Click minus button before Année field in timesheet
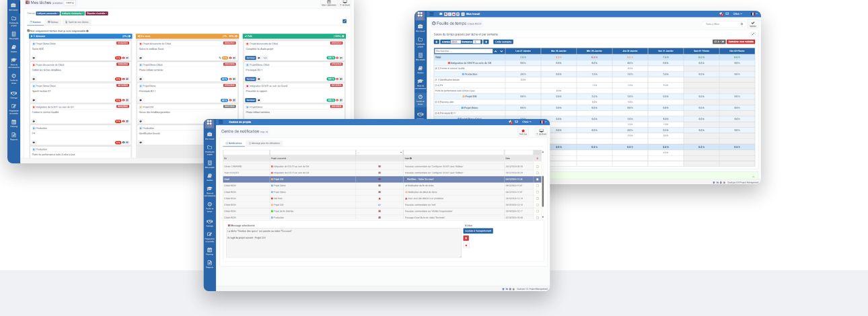The width and height of the screenshot is (868, 316). click(x=437, y=41)
